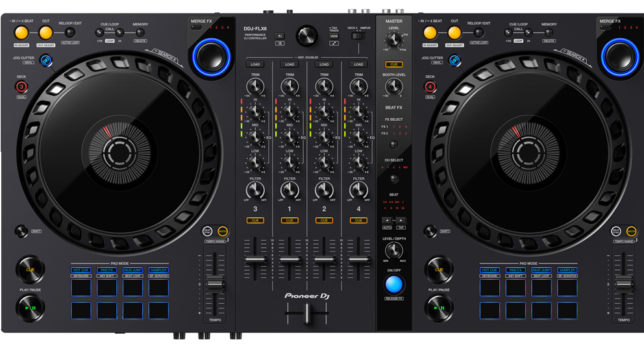Select BEAT JUMP pad mode on left deck

click(x=132, y=270)
